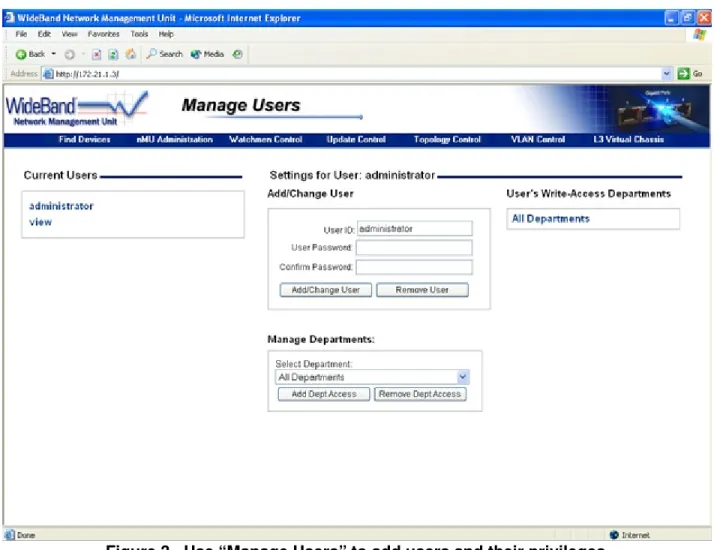Click the Confirm Password field
Screen dimensions: 714x550
coord(414,267)
